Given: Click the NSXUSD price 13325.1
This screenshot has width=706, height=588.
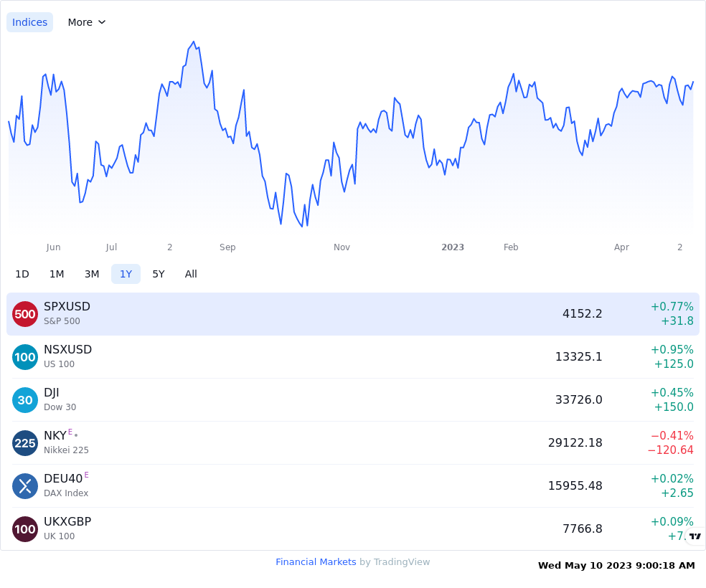Looking at the screenshot, I should point(578,357).
